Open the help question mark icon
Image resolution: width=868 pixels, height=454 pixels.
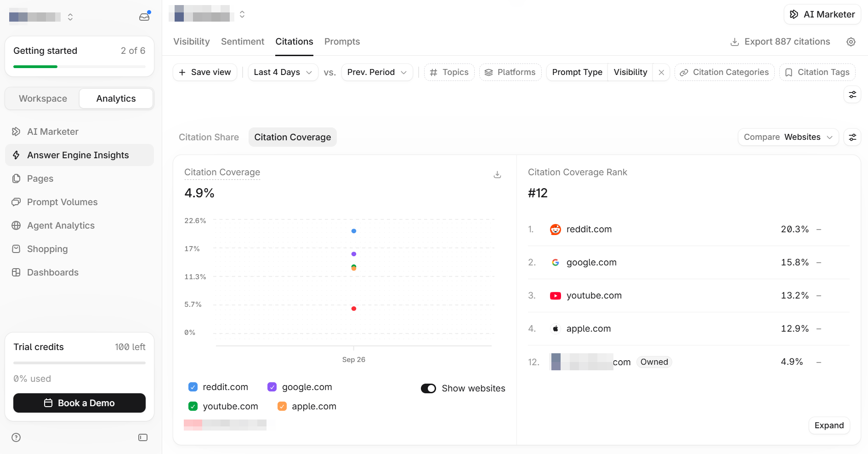pos(16,437)
